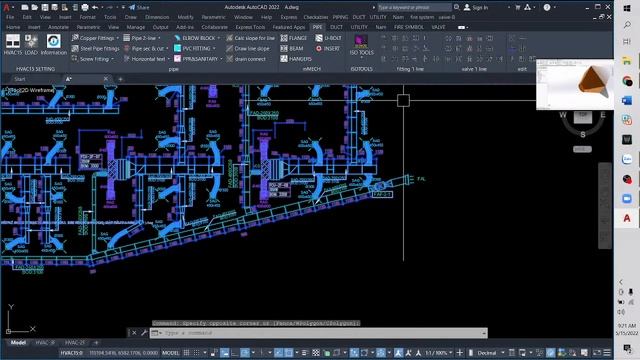The width and height of the screenshot is (640, 360).
Task: Open the Express menu
Action: click(289, 17)
